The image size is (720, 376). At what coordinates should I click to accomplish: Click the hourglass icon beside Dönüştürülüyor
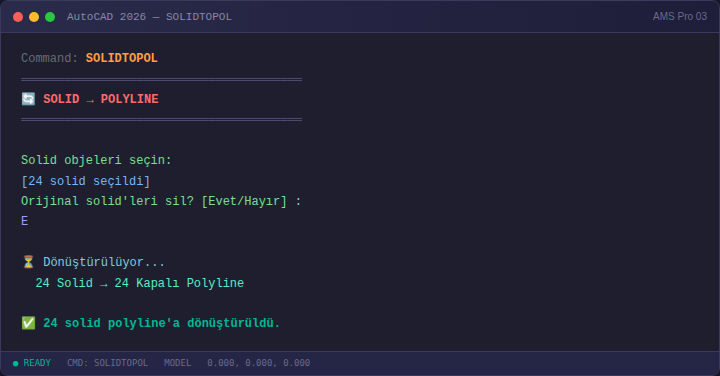(28, 262)
